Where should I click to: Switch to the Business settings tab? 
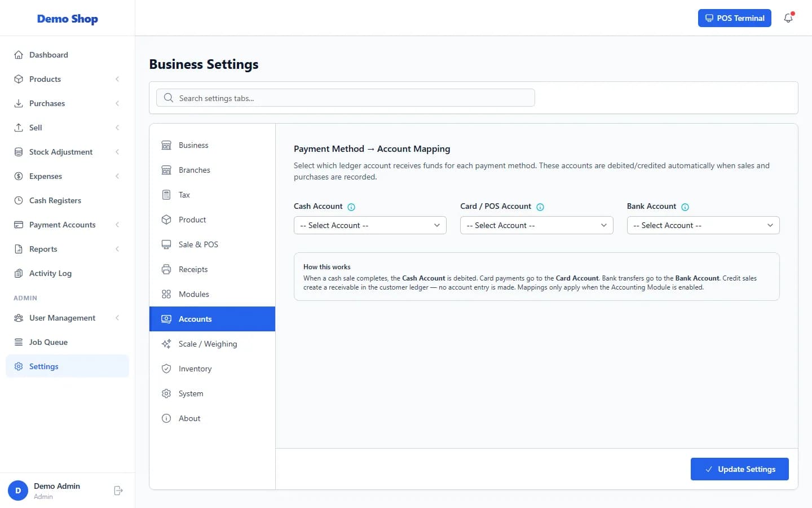[x=212, y=145]
